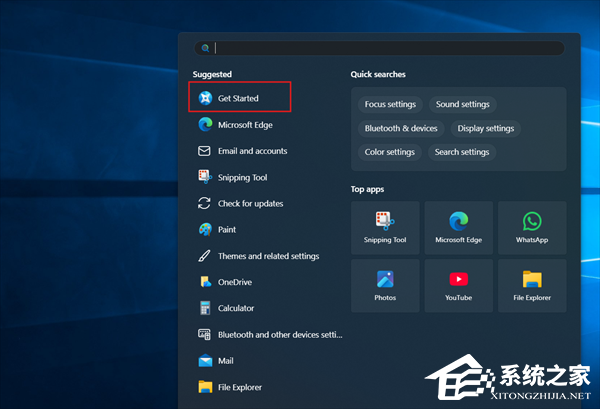Click the Mail label

click(226, 361)
